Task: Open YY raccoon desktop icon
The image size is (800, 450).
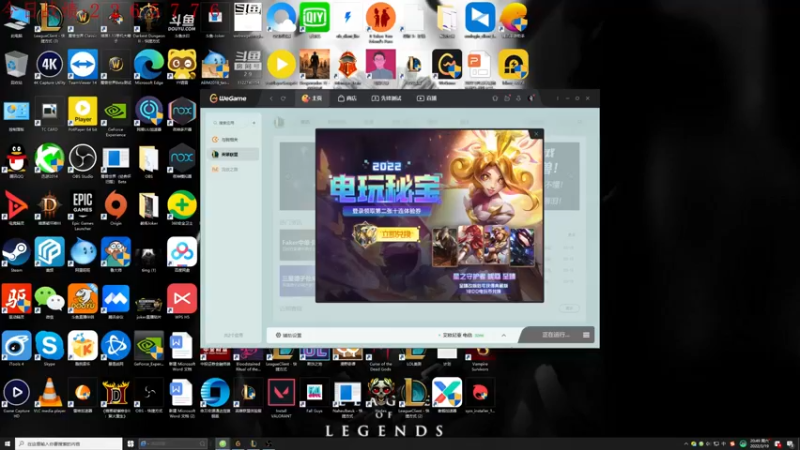Action: (x=182, y=67)
